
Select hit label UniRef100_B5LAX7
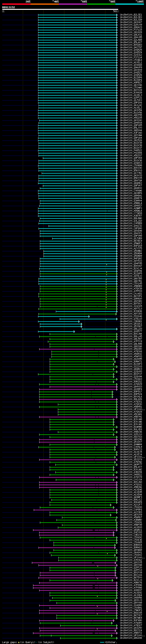[131, 42]
